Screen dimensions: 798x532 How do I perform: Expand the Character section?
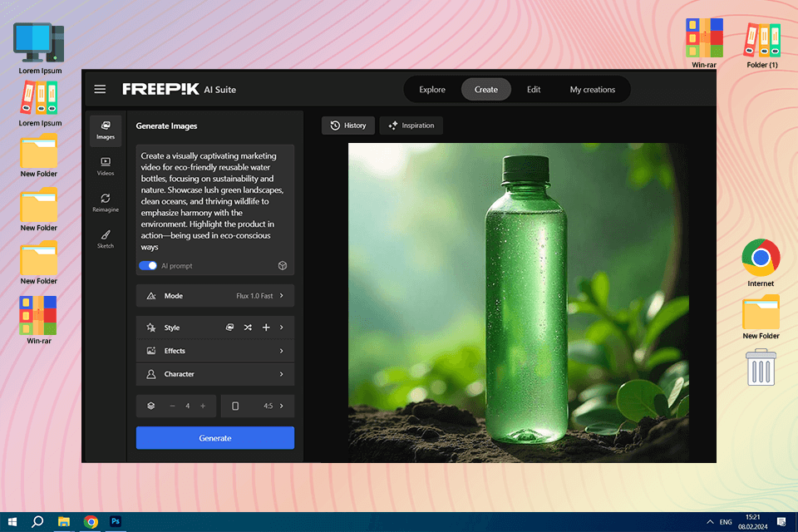point(214,374)
